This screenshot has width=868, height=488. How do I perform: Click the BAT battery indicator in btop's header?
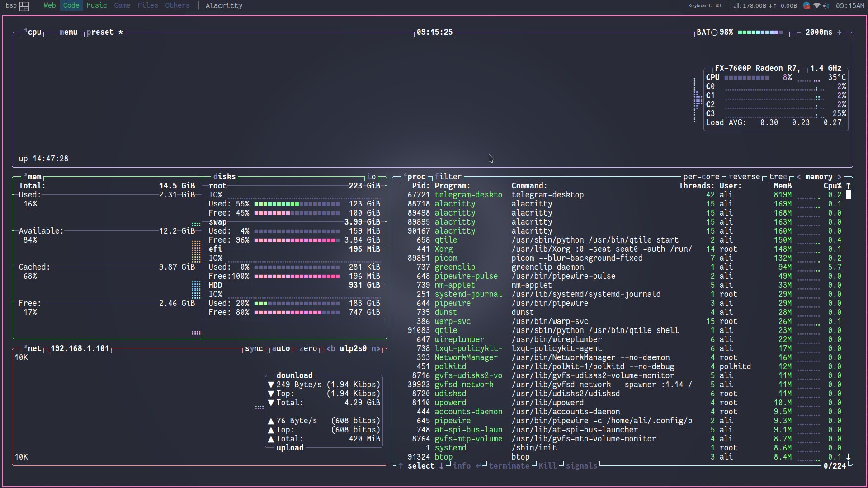704,32
